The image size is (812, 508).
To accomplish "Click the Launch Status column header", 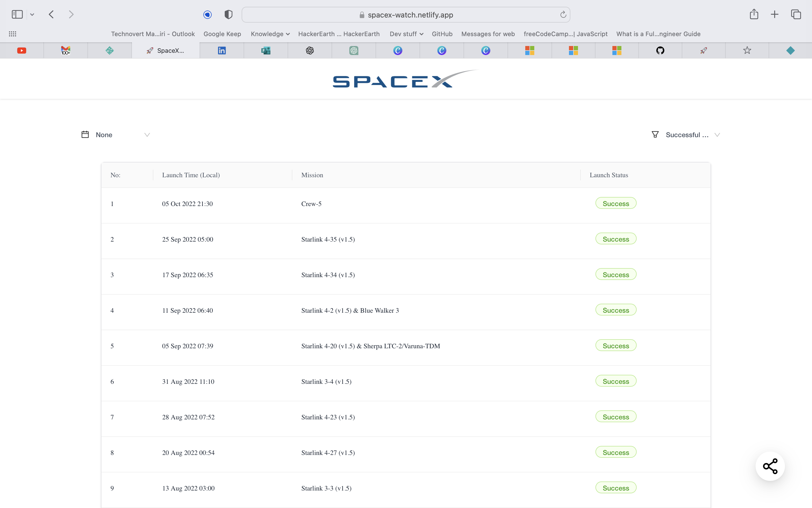I will click(609, 175).
